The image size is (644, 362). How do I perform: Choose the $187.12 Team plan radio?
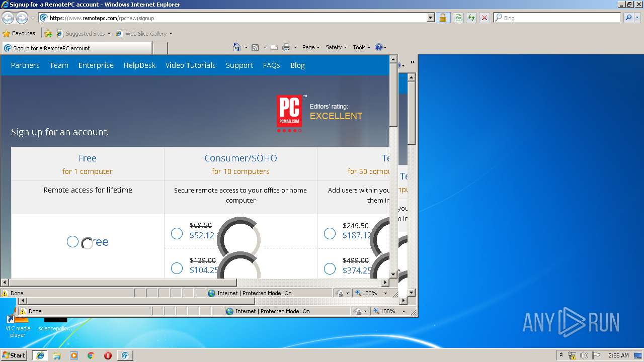point(330,234)
